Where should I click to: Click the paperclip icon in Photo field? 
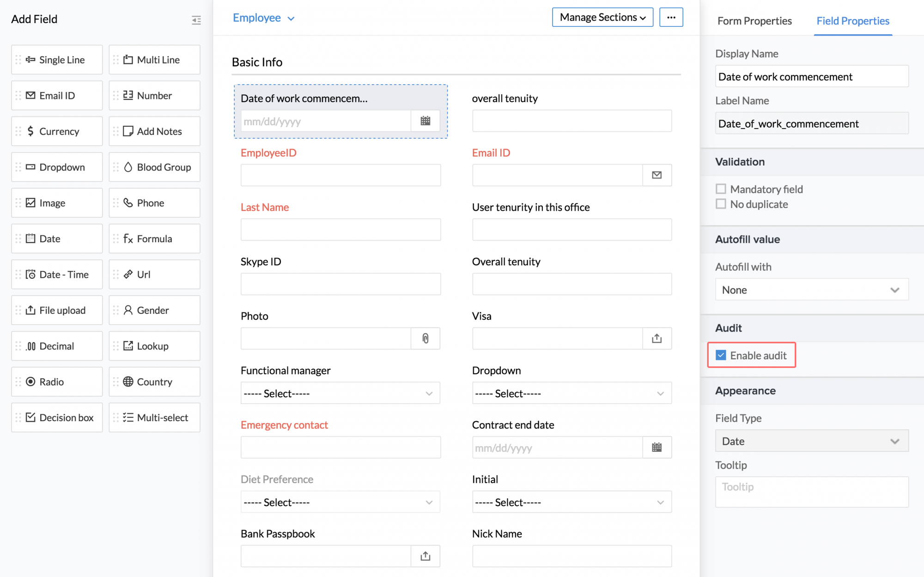[425, 338]
